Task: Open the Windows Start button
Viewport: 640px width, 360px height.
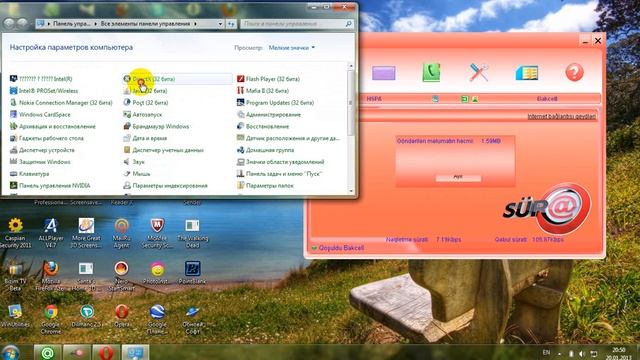Action: 10,353
